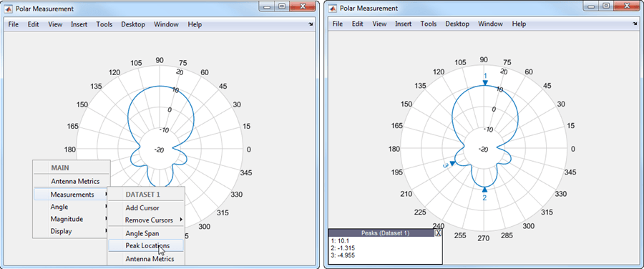
Task: Click 135 angle label in left plot
Action: tap(96, 87)
